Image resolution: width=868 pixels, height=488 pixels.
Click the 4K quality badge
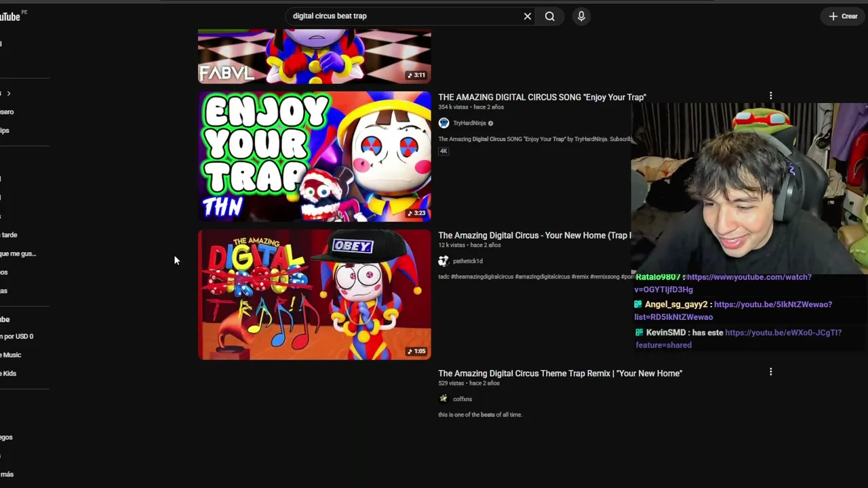(443, 151)
